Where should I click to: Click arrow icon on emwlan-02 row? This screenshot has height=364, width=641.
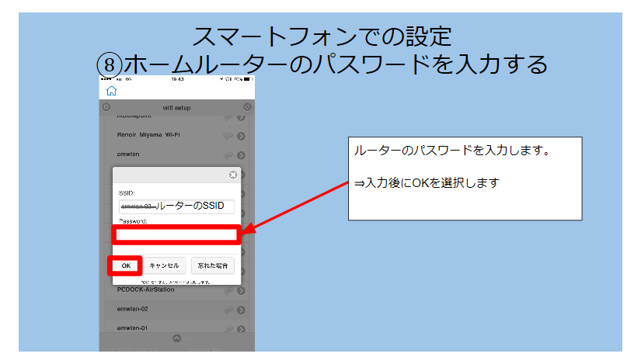point(241,310)
